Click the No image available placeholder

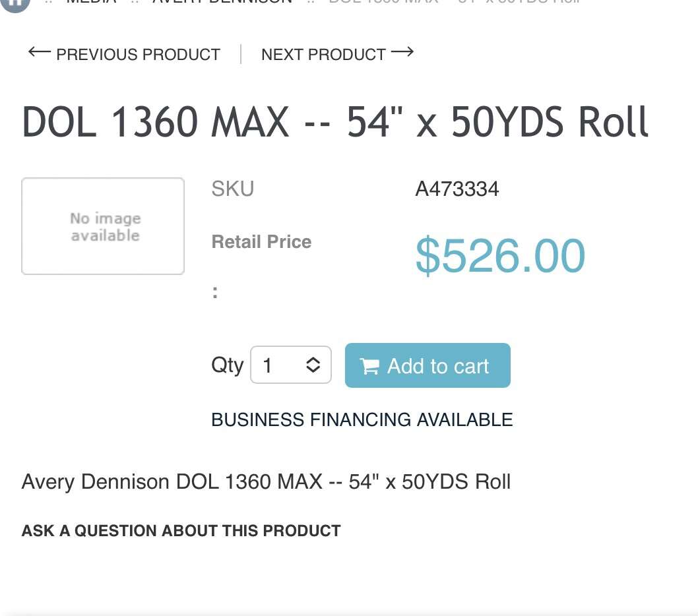[x=103, y=226]
